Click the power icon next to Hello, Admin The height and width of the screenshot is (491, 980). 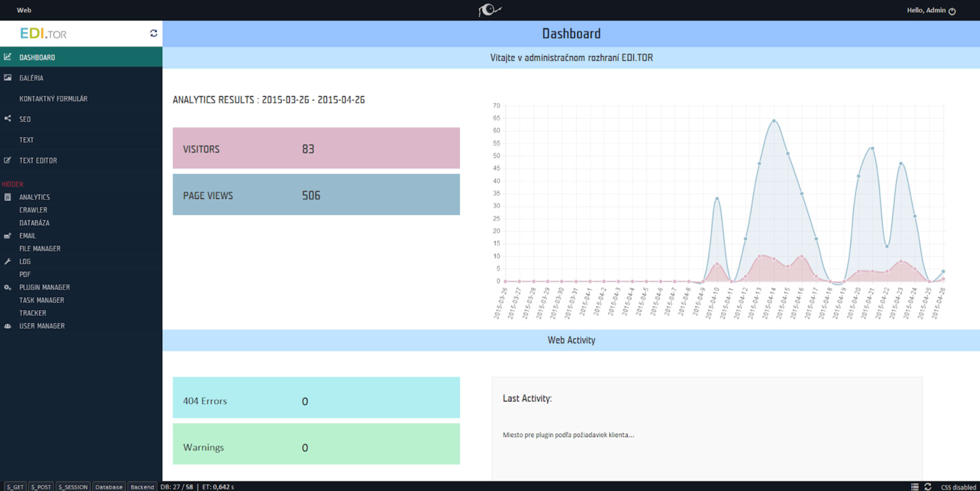[952, 11]
